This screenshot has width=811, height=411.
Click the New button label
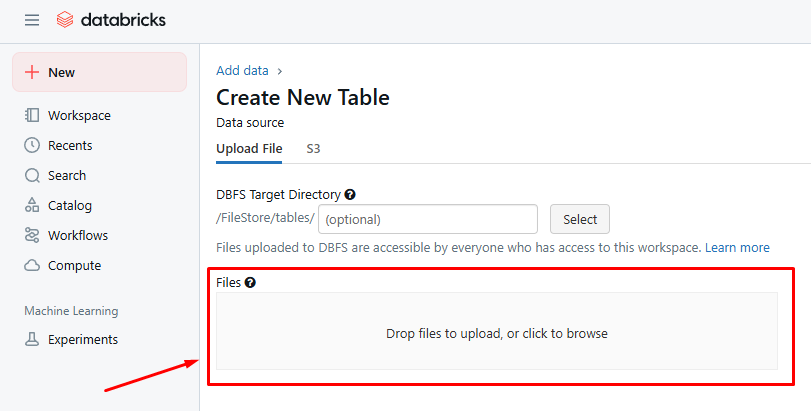62,72
